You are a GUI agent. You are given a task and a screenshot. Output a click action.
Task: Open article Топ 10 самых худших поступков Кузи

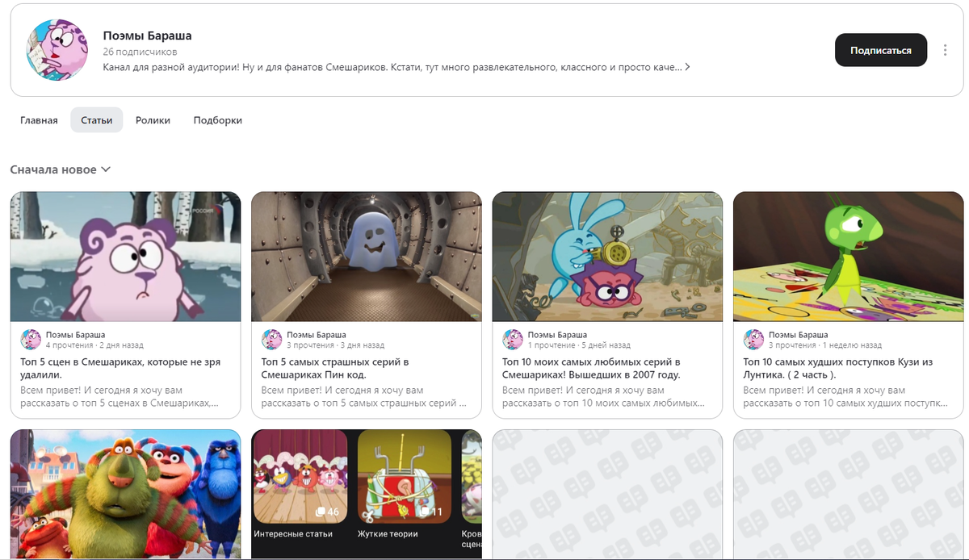(837, 369)
